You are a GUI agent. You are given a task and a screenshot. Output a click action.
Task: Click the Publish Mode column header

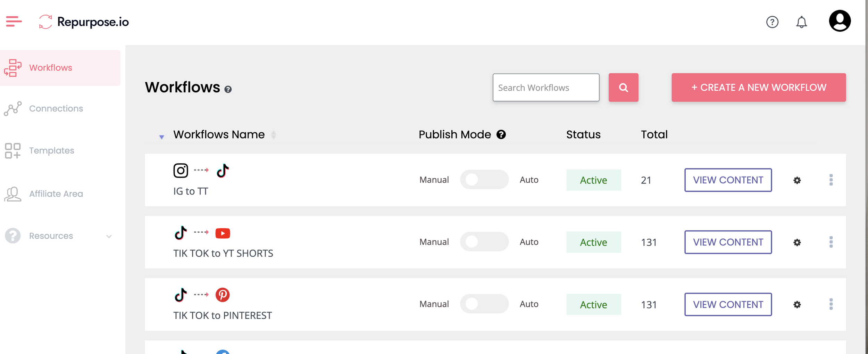pyautogui.click(x=455, y=134)
